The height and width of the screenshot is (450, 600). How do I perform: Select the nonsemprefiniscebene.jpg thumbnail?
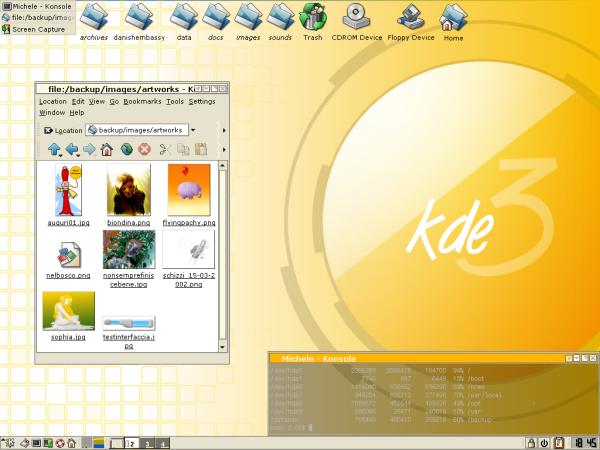tap(129, 249)
